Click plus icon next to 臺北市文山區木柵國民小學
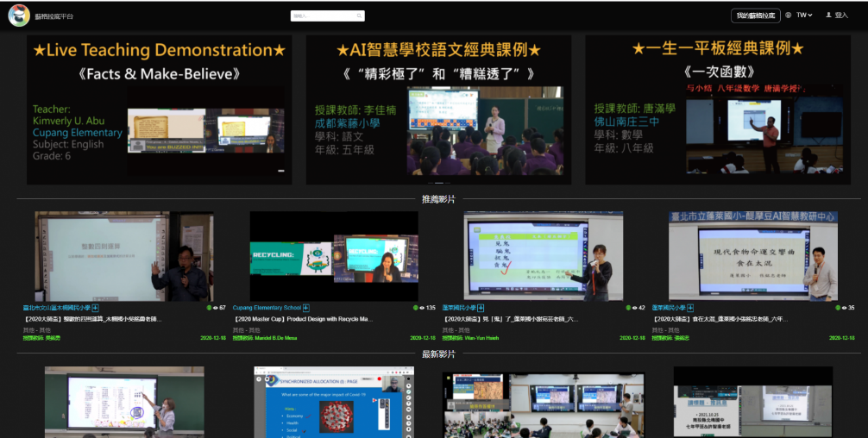The image size is (868, 438). point(96,308)
